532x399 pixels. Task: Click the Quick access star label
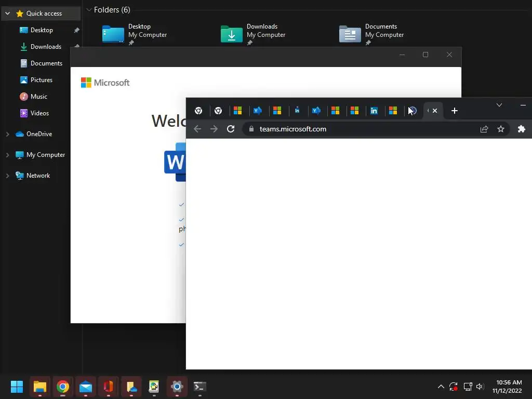click(44, 14)
